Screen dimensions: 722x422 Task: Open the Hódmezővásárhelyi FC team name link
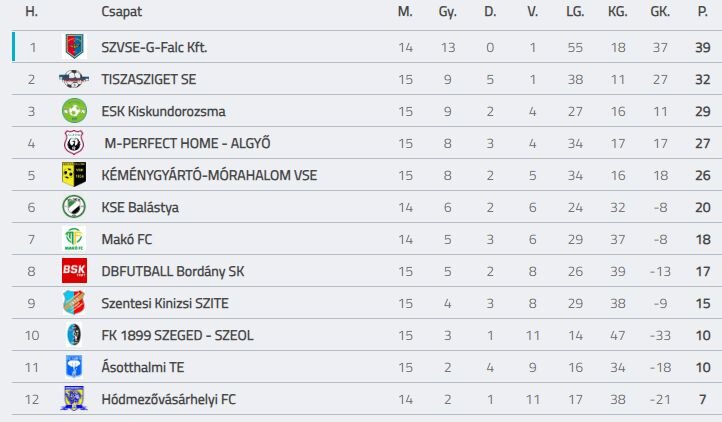click(x=169, y=399)
